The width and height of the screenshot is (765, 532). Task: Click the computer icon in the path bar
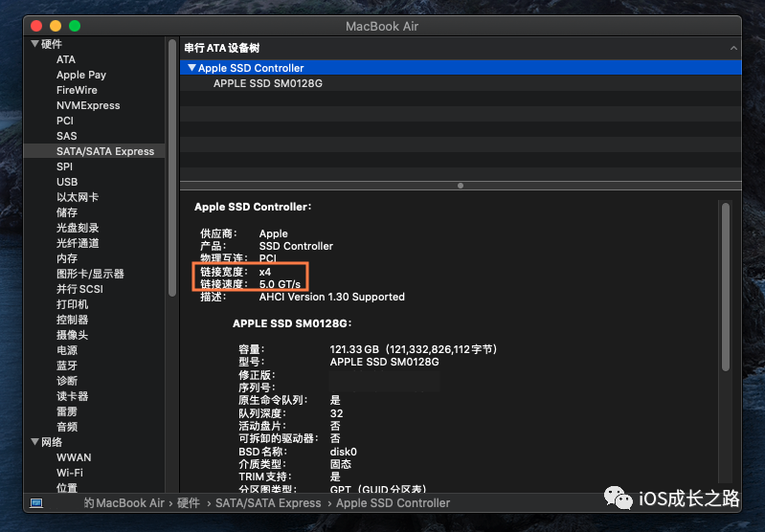(36, 502)
